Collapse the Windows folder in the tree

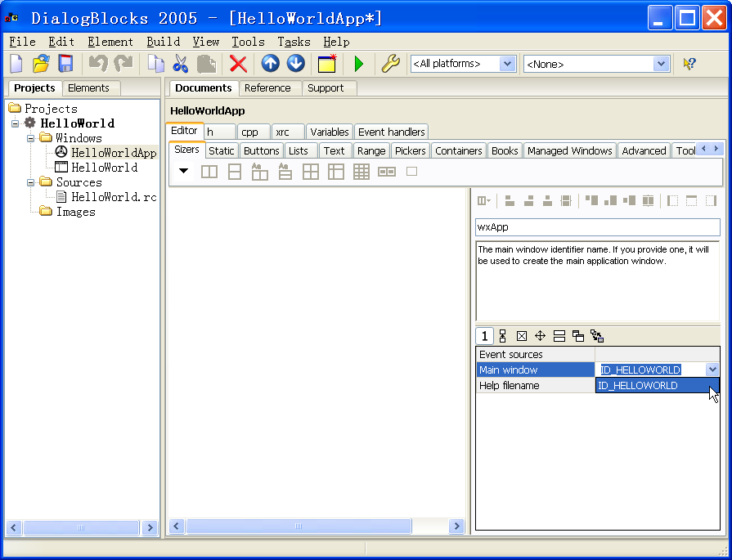click(x=31, y=138)
